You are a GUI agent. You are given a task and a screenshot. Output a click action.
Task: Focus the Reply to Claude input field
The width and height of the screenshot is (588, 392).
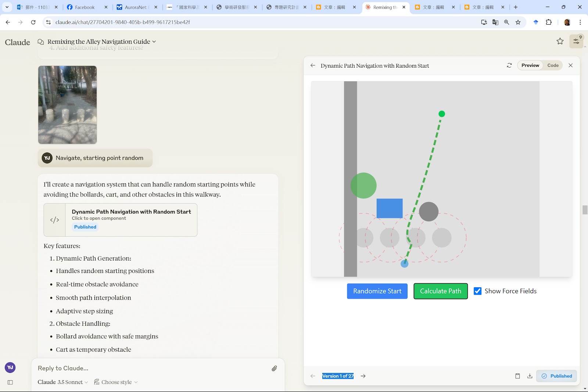(x=151, y=368)
